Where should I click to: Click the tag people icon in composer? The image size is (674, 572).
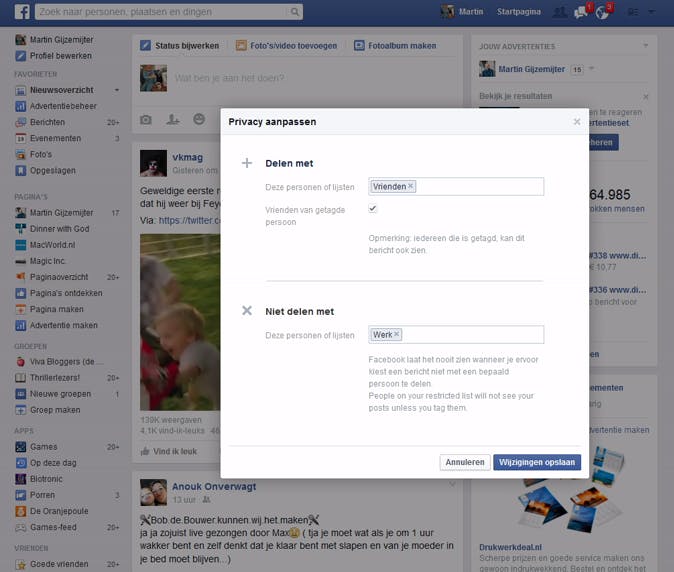pyautogui.click(x=173, y=119)
